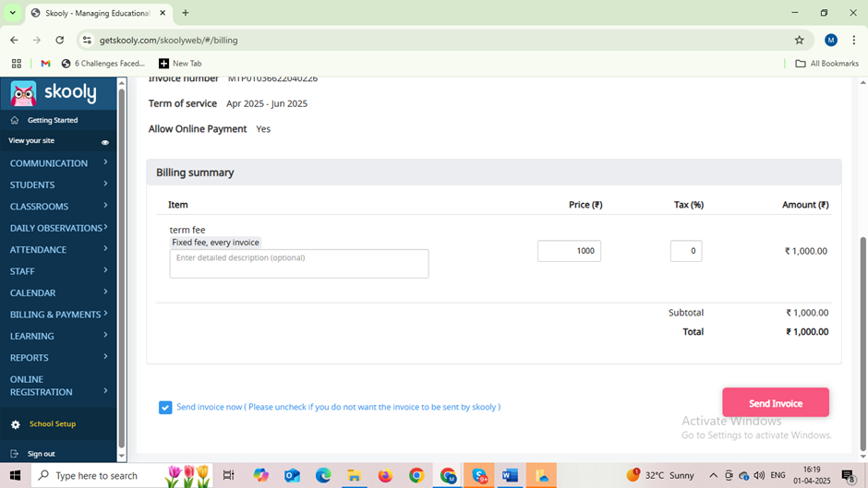Click the sidebar scrollbar down arrow
This screenshot has height=488, width=868.
click(x=122, y=457)
